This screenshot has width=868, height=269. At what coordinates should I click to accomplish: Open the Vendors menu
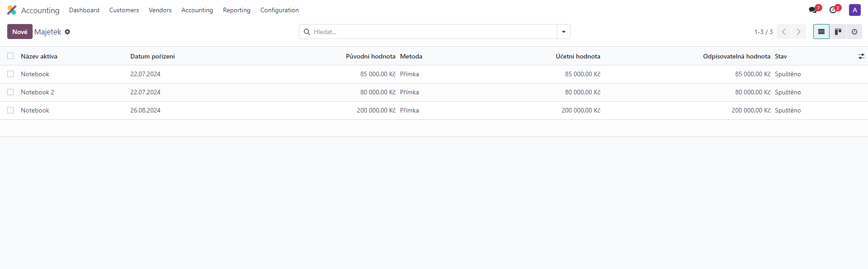point(160,10)
